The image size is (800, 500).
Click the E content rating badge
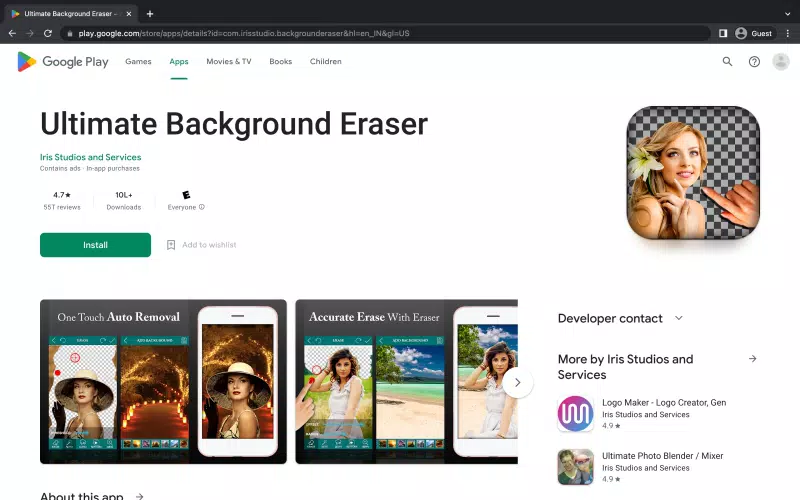[x=186, y=195]
